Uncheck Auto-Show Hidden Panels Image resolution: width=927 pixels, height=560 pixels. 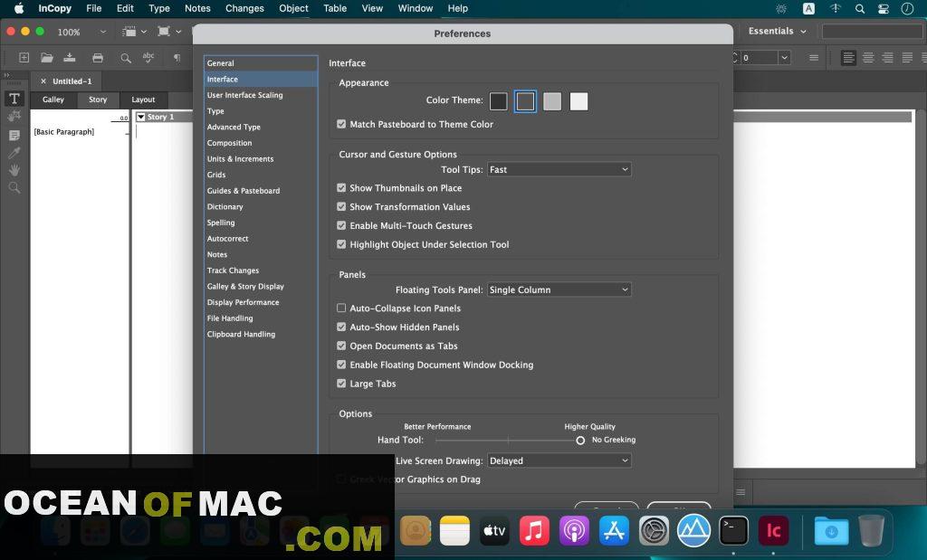(x=341, y=327)
